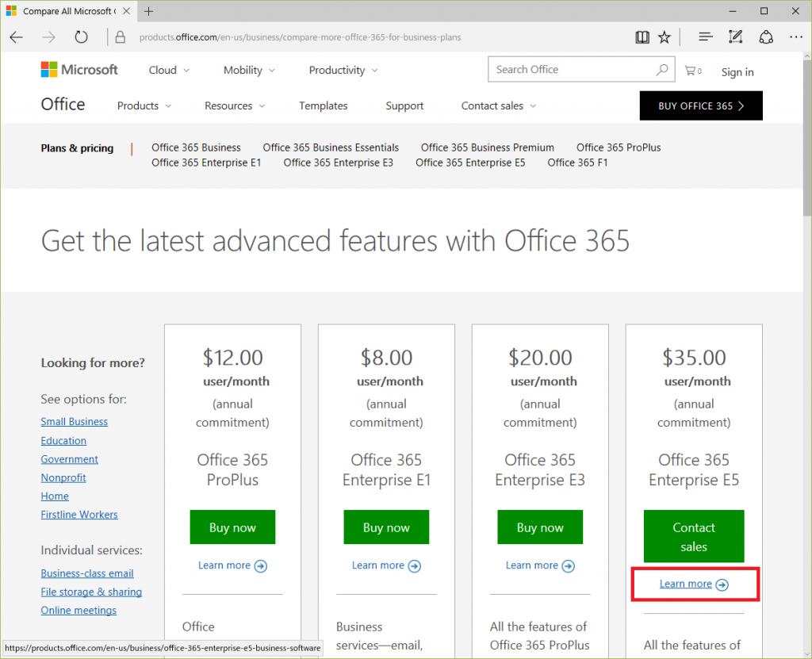
Task: Click the Office brand link
Action: click(x=63, y=104)
